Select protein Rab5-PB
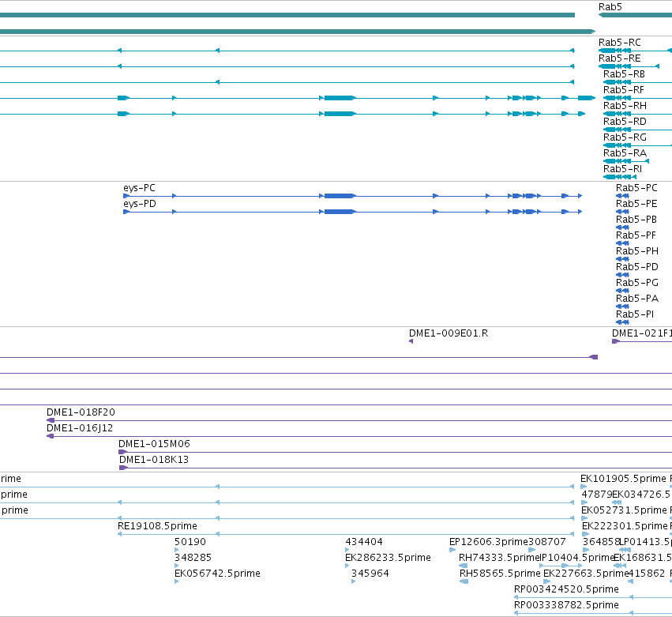Screen dimensions: 672x617 point(636,220)
